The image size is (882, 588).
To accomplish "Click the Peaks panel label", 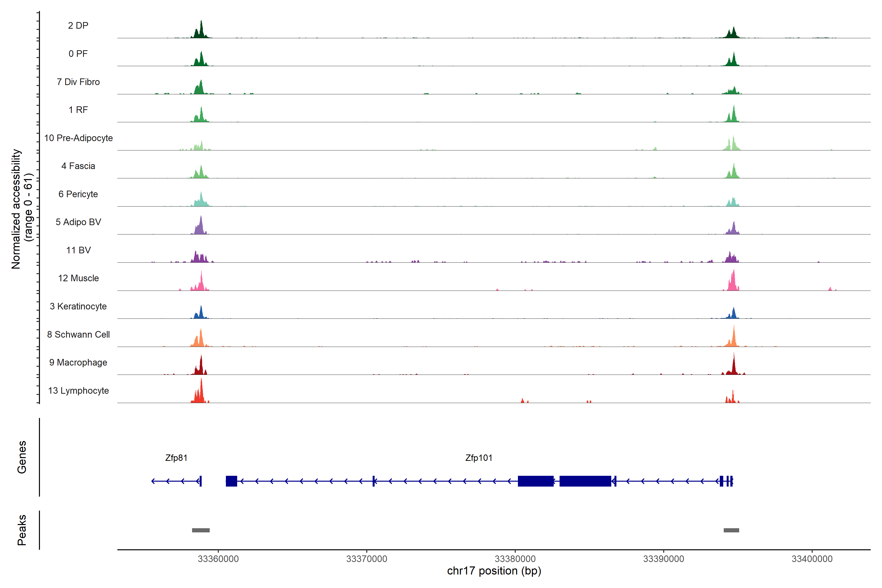I will tap(22, 529).
